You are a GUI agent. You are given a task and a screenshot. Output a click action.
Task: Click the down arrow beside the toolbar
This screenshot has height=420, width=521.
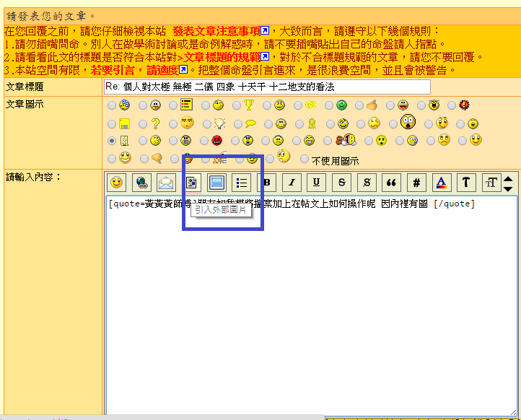[508, 189]
